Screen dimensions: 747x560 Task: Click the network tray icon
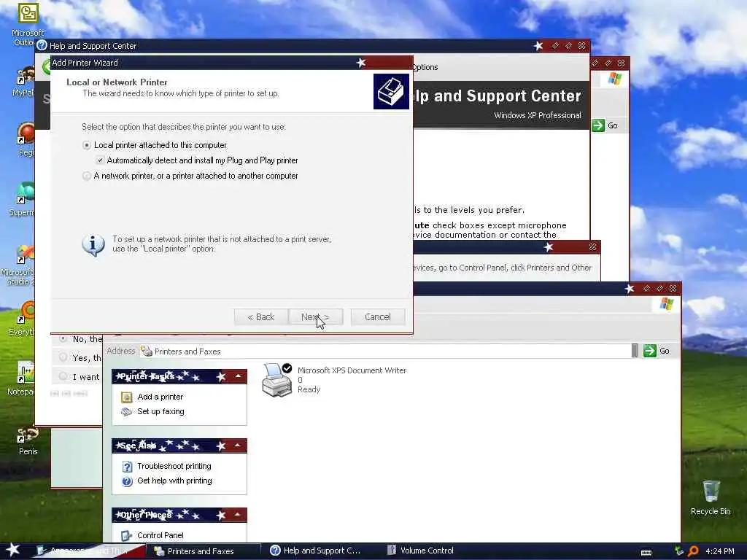coord(679,551)
